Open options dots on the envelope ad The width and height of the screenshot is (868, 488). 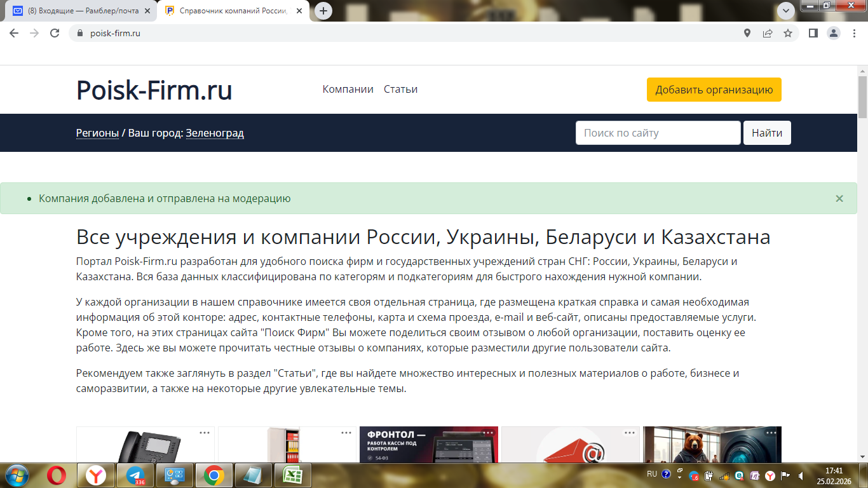pyautogui.click(x=630, y=433)
